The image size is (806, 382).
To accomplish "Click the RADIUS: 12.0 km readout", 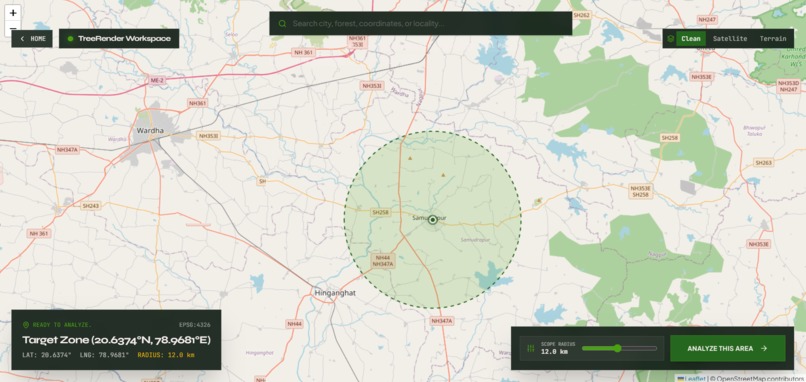I will pyautogui.click(x=166, y=355).
